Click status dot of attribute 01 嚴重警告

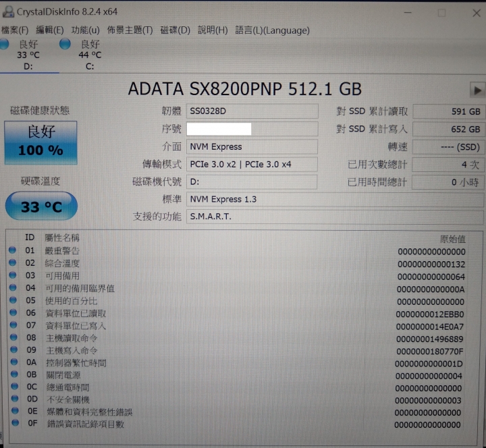(12, 250)
